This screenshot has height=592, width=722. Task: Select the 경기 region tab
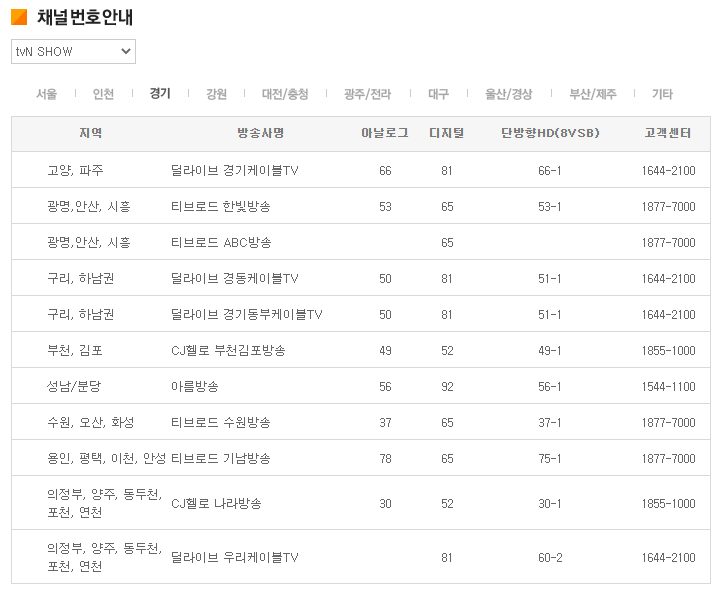click(160, 93)
